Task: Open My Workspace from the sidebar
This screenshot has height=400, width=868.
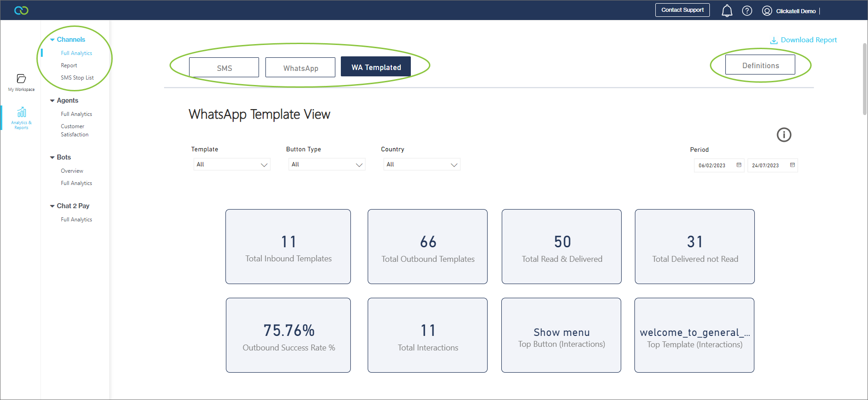Action: coord(21,82)
